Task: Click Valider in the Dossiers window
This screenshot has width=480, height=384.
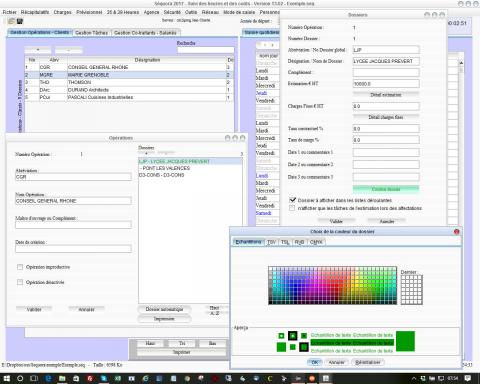Action: pyautogui.click(x=336, y=221)
